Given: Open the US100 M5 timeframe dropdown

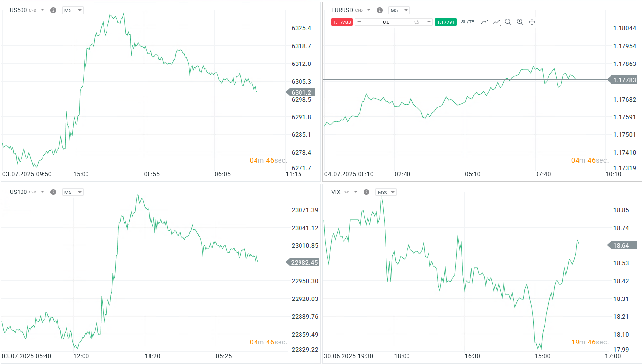Looking at the screenshot, I should coord(72,192).
